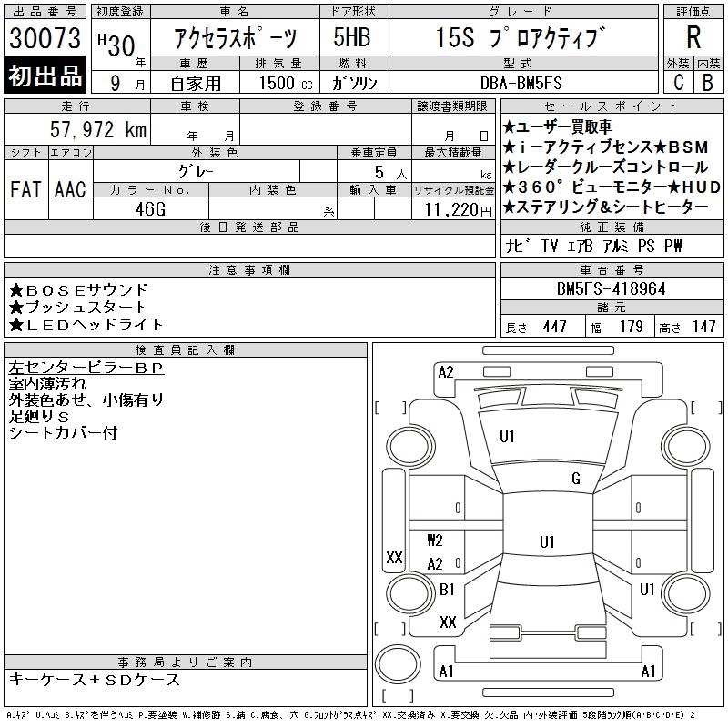The height and width of the screenshot is (728, 728).
Task: Click the evaluation score "R"
Action: point(693,37)
